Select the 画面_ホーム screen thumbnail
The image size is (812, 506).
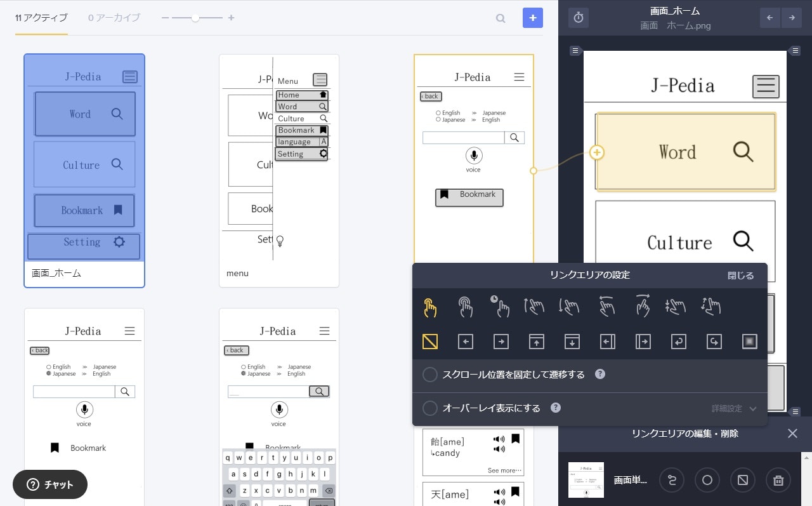click(84, 170)
